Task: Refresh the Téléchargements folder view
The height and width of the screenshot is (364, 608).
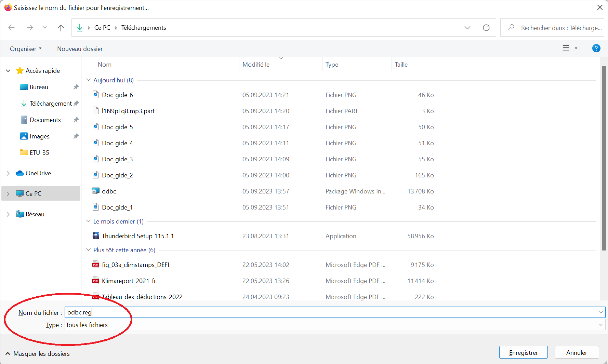Action: tap(486, 28)
